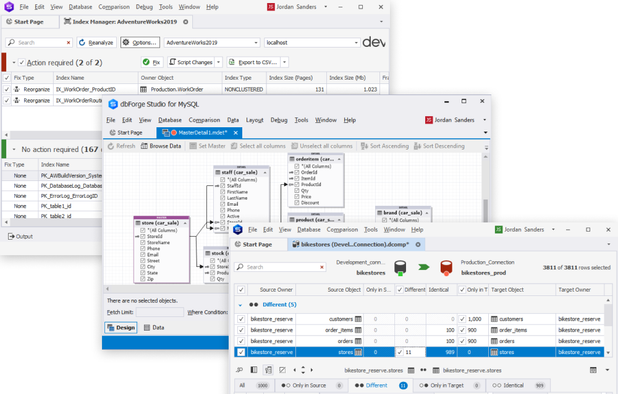
Task: Open Jordan Sanders account dropdown in top window
Action: (326, 7)
